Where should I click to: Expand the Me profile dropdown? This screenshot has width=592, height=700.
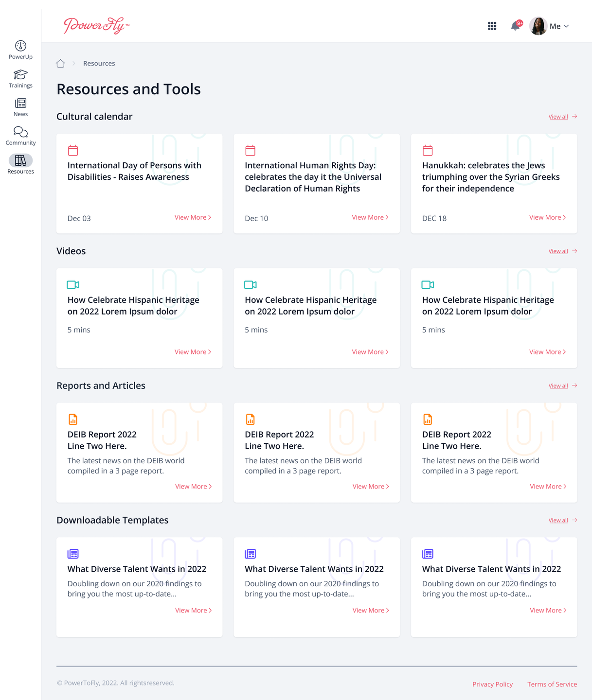click(559, 26)
